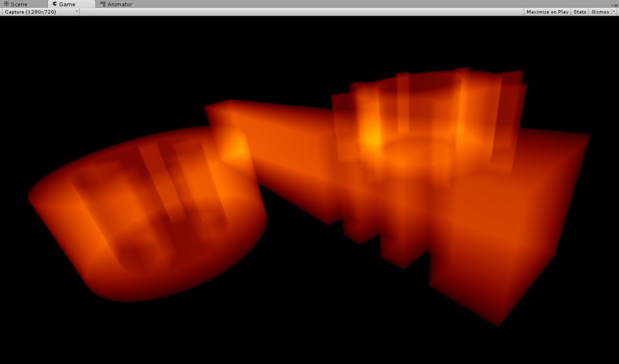Enable Maximize on Play
Viewport: 619px width, 364px height.
click(547, 12)
